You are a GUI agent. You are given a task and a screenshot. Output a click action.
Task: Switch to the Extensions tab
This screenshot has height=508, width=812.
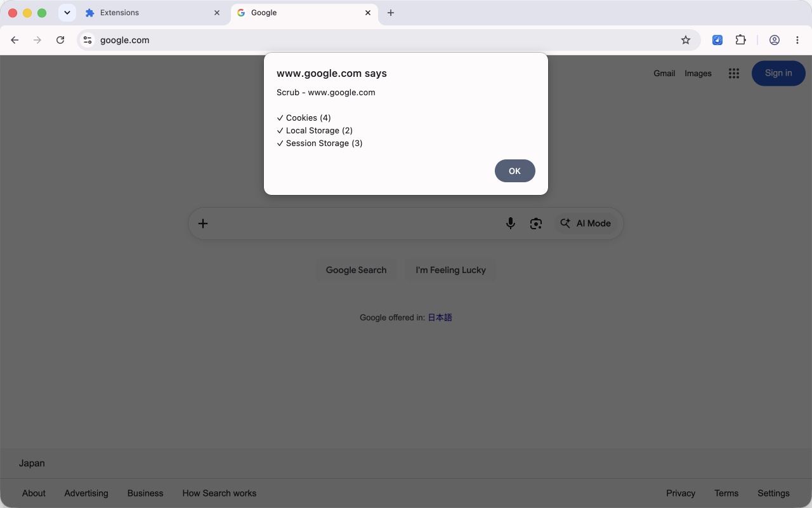tap(152, 13)
